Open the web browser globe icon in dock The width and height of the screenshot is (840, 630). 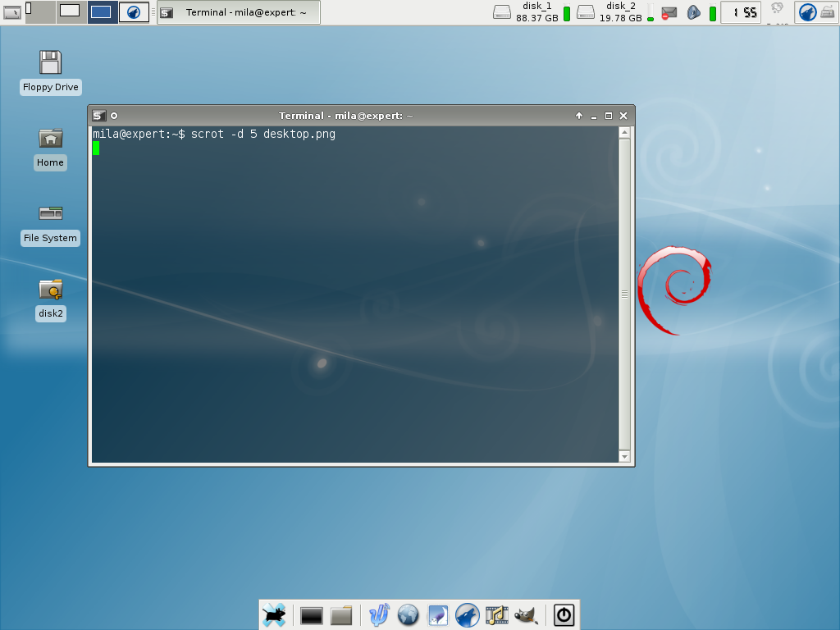(409, 615)
